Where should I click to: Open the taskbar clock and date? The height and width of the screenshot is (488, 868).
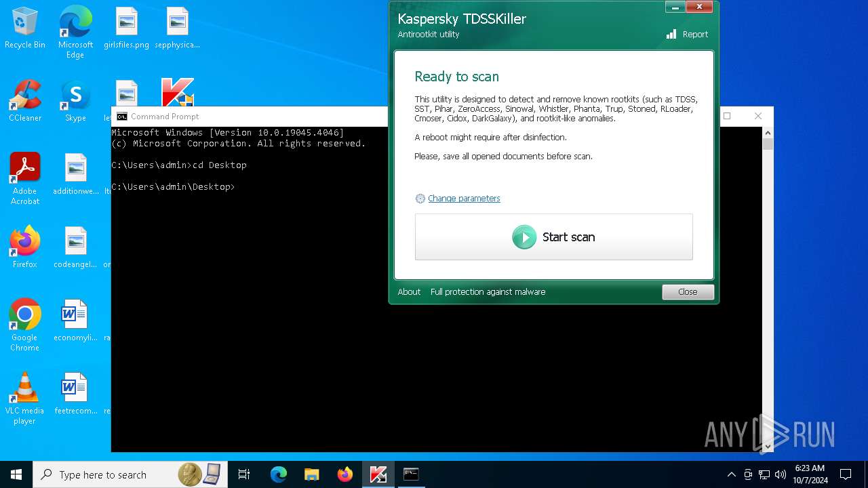(810, 474)
